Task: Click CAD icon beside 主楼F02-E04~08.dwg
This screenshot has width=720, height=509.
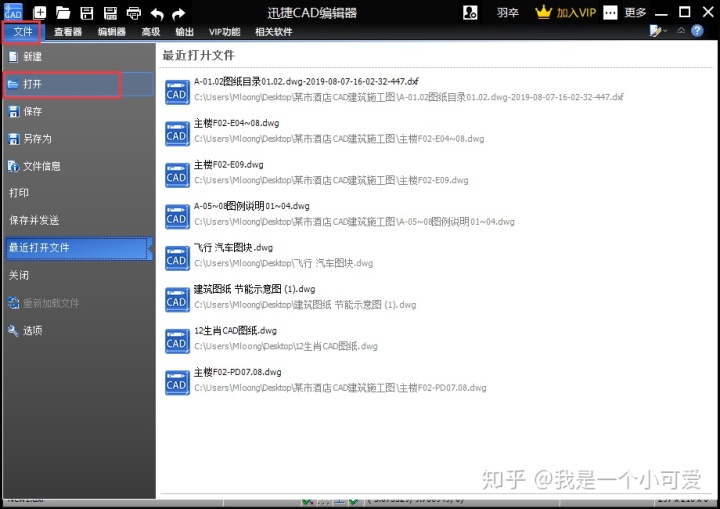Action: [x=177, y=133]
